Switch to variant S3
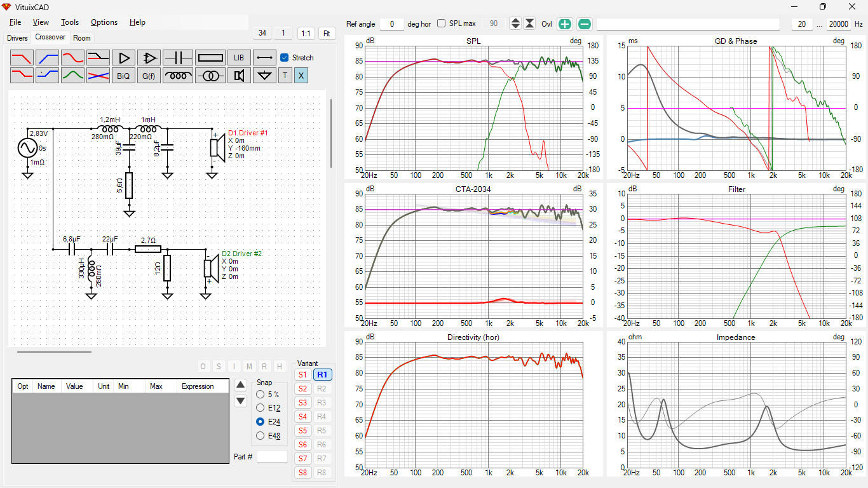 coord(302,403)
